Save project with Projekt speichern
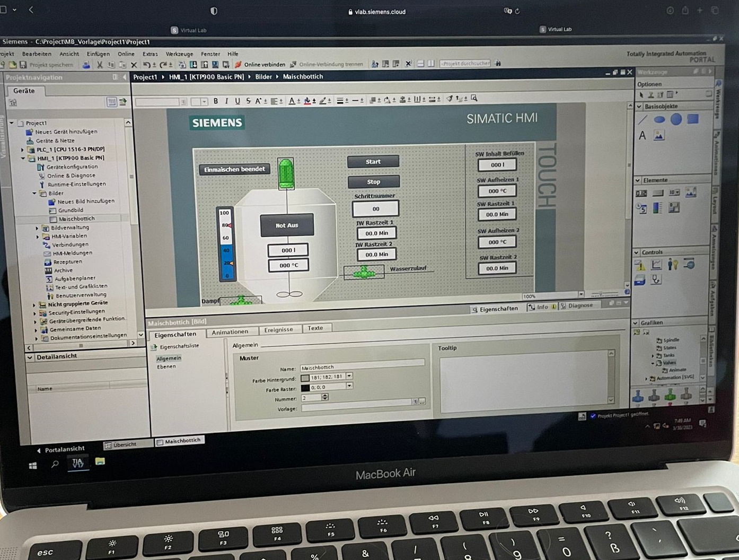The image size is (739, 560). tap(47, 65)
